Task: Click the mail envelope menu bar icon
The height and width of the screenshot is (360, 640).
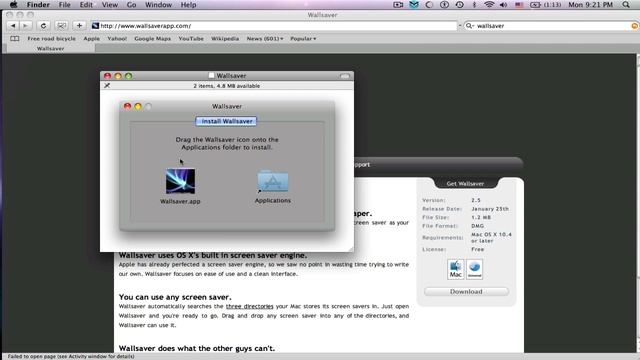Action: [414, 5]
